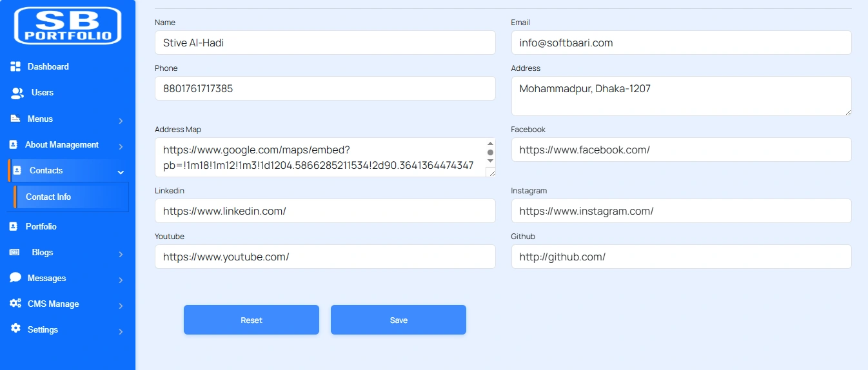Open the Contact Info menu item

pos(48,197)
